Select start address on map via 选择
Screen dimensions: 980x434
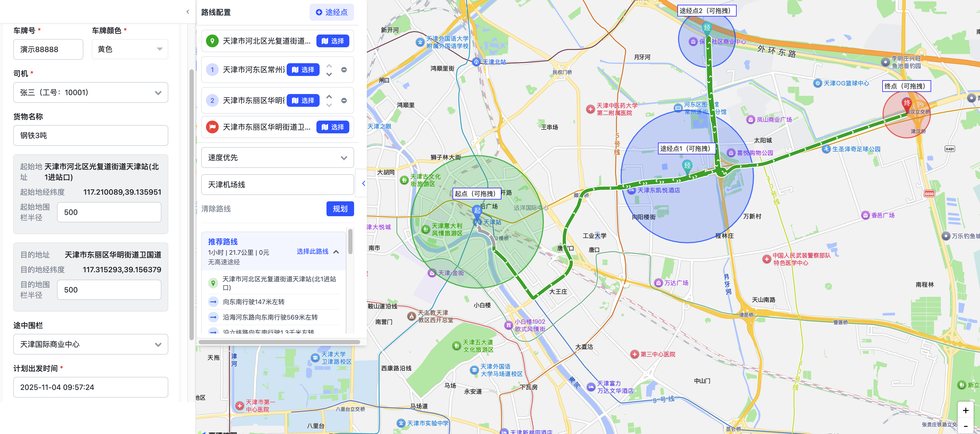click(x=333, y=41)
